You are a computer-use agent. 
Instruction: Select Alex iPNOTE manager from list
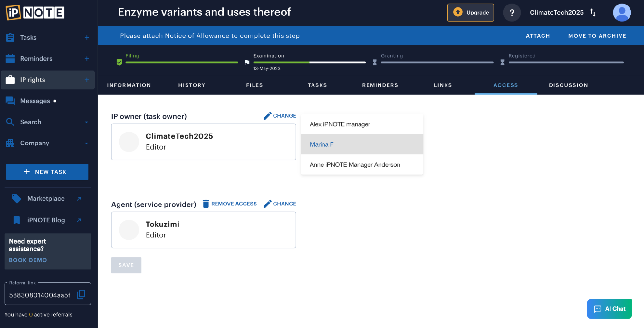362,124
